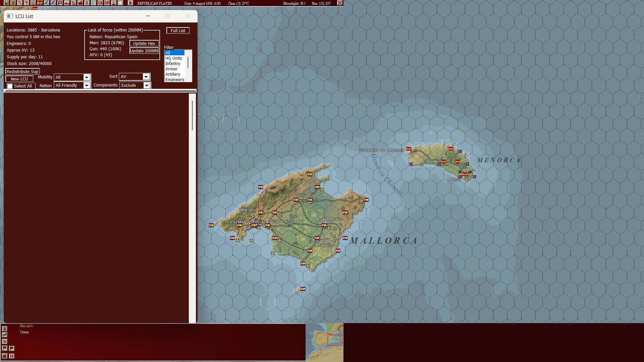The image size is (644, 362).
Task: Expand the Components dropdown set to Exclude
Action: [x=147, y=85]
